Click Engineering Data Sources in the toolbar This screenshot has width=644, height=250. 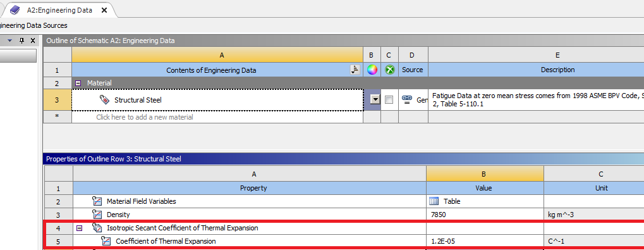[x=33, y=25]
